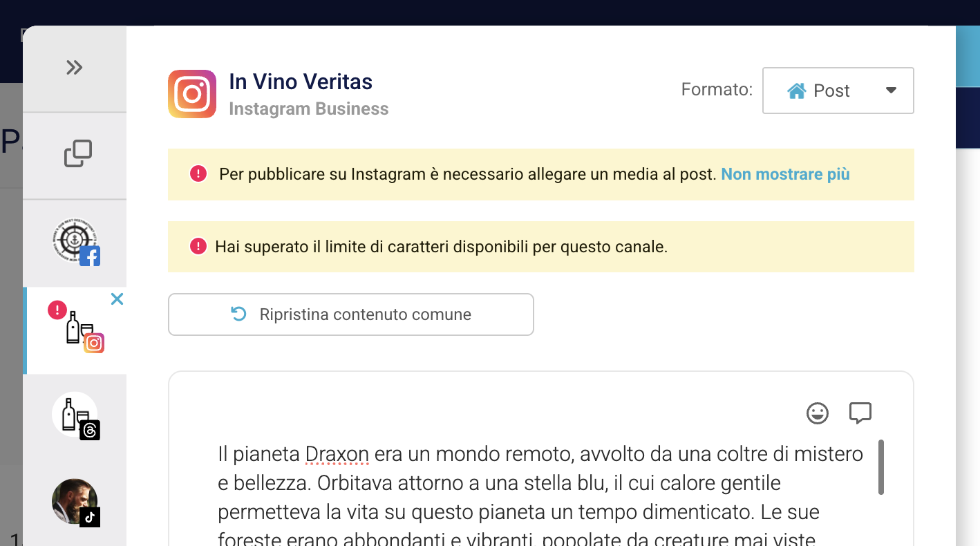Click the large Instagram logo icon
The image size is (980, 546).
(192, 94)
